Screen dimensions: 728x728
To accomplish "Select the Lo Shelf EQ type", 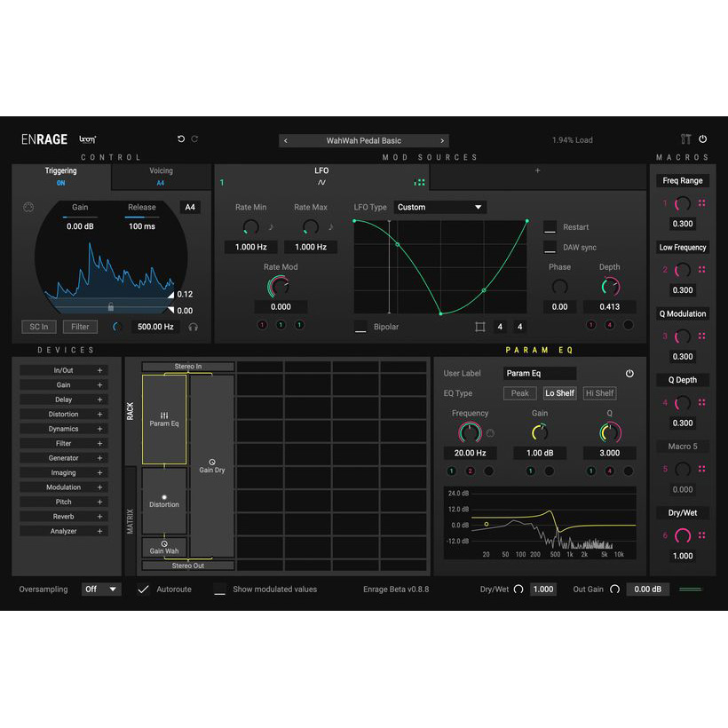I will tap(560, 393).
